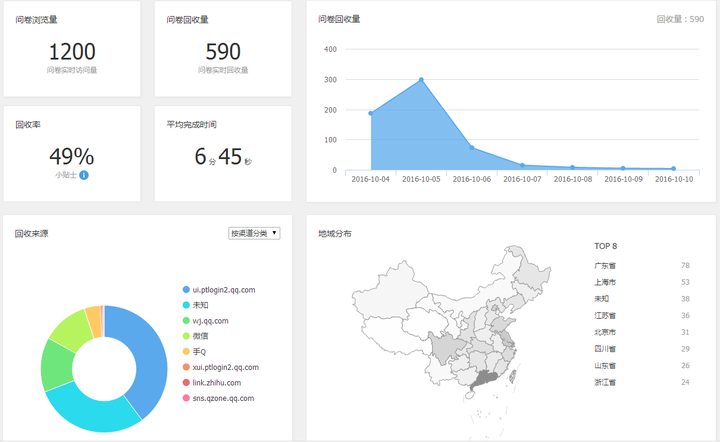Select 广东省 in the TOP 8 list
Viewport: 720px width, 442px height.
click(x=605, y=265)
